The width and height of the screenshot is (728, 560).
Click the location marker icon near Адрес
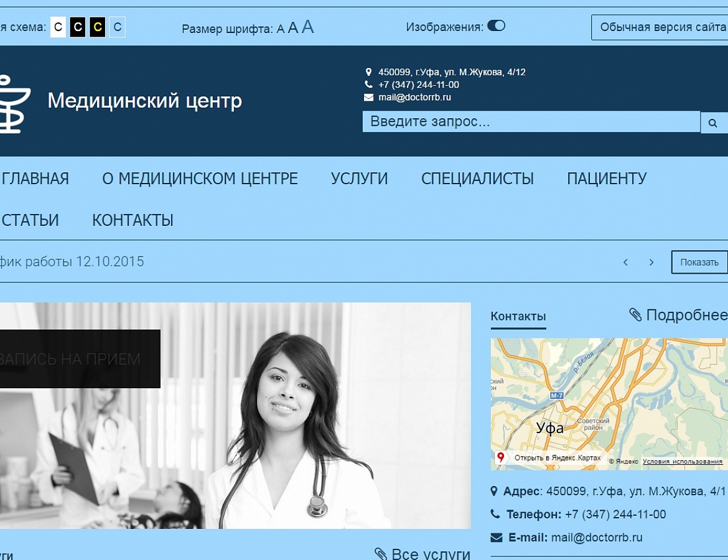click(495, 492)
